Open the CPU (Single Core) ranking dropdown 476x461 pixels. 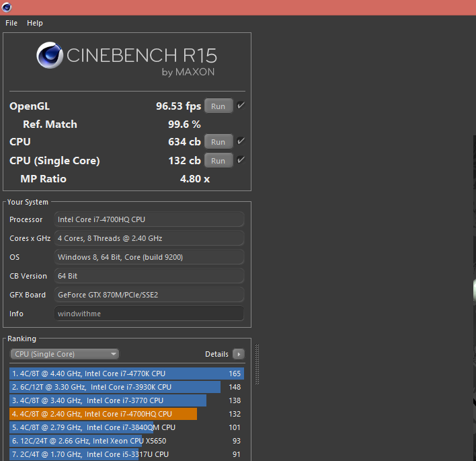[65, 354]
